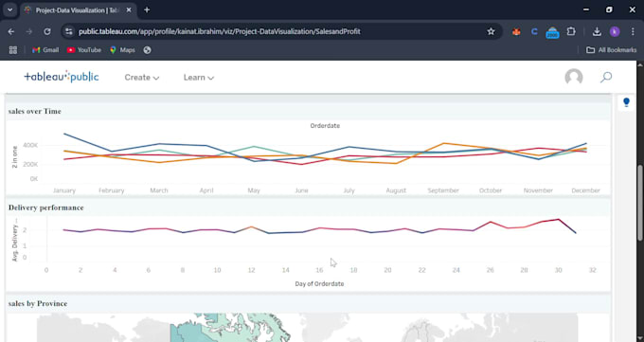The width and height of the screenshot is (644, 342).
Task: Open the Maps bookmark
Action: 122,50
